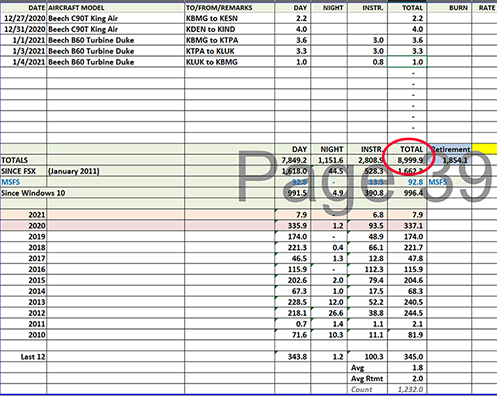Select the active total cell in the 1/4/2021 row
This screenshot has width=497, height=396.
click(407, 62)
